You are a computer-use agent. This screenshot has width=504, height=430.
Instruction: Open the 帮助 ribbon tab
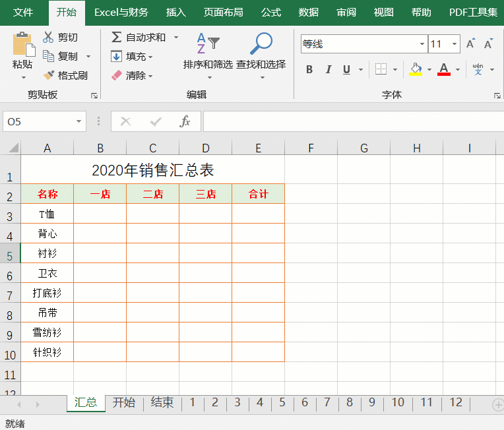[x=421, y=13]
